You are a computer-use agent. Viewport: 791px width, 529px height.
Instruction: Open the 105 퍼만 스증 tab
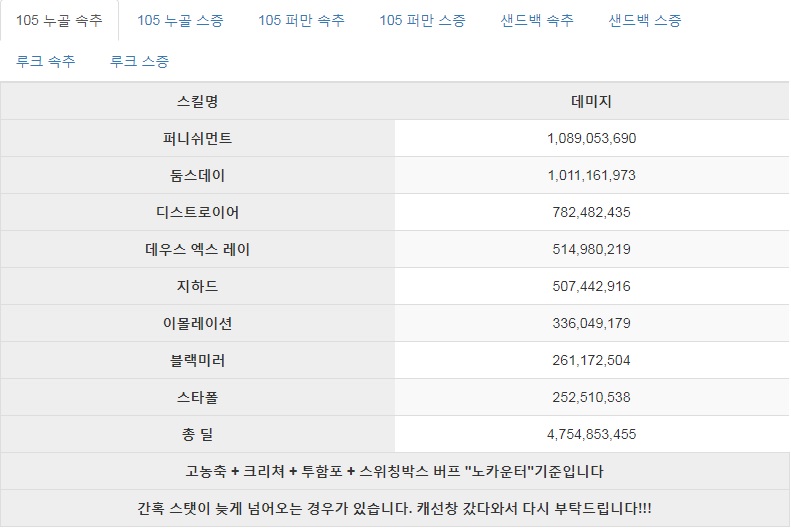coord(422,20)
